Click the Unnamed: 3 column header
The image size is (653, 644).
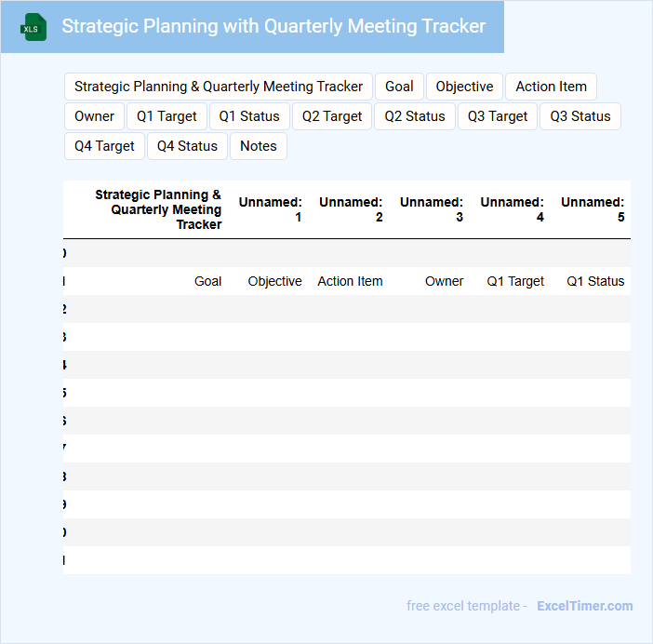[432, 209]
